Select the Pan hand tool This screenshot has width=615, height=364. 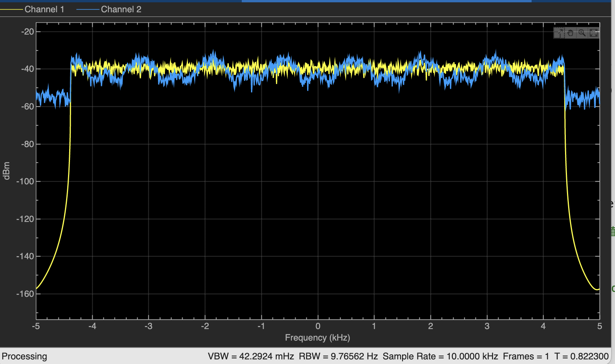pyautogui.click(x=570, y=33)
